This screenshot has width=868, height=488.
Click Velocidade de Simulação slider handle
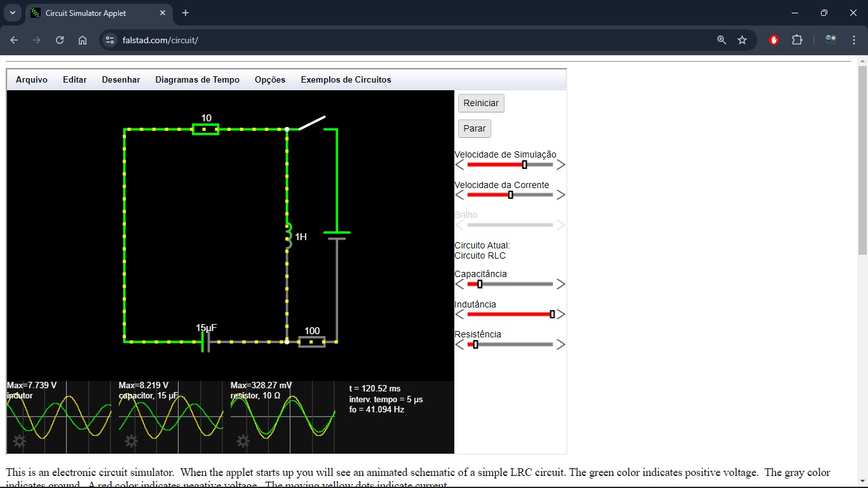[524, 165]
